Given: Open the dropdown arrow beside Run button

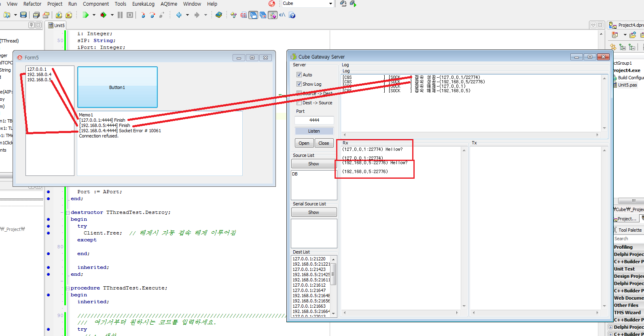Looking at the screenshot, I should point(94,15).
